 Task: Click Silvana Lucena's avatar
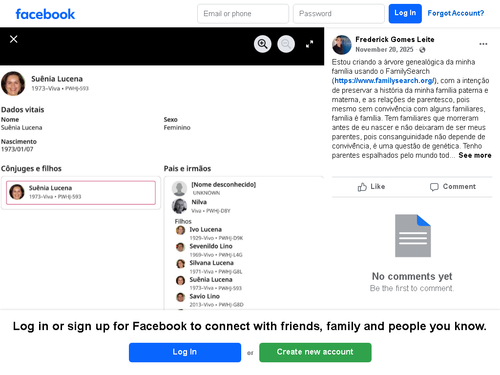[x=180, y=264]
